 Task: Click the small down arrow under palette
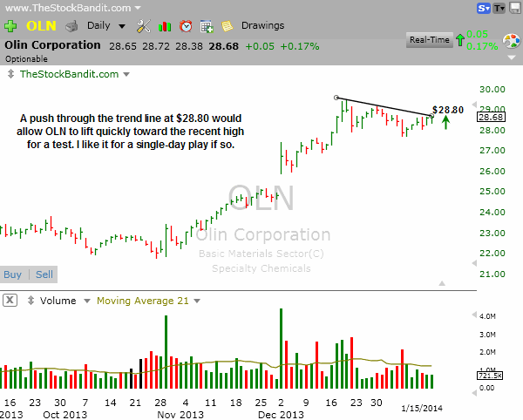tap(512, 58)
